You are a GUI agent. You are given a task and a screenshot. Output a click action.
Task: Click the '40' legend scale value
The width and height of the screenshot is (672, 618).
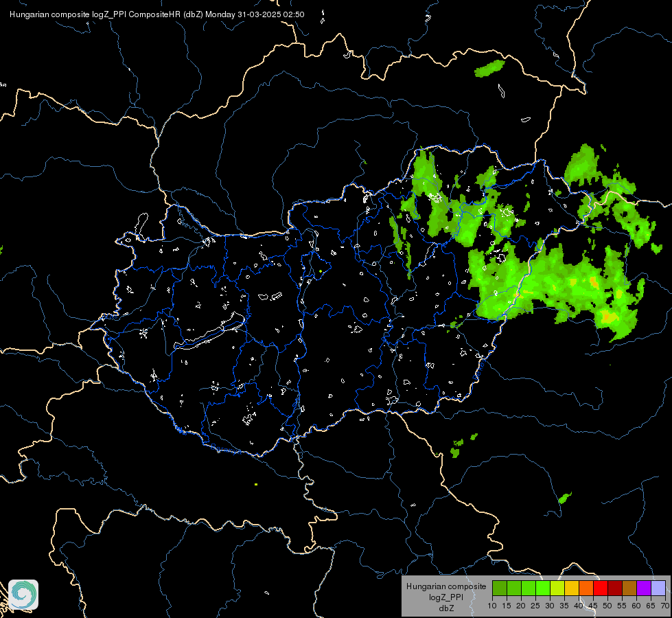click(x=579, y=606)
